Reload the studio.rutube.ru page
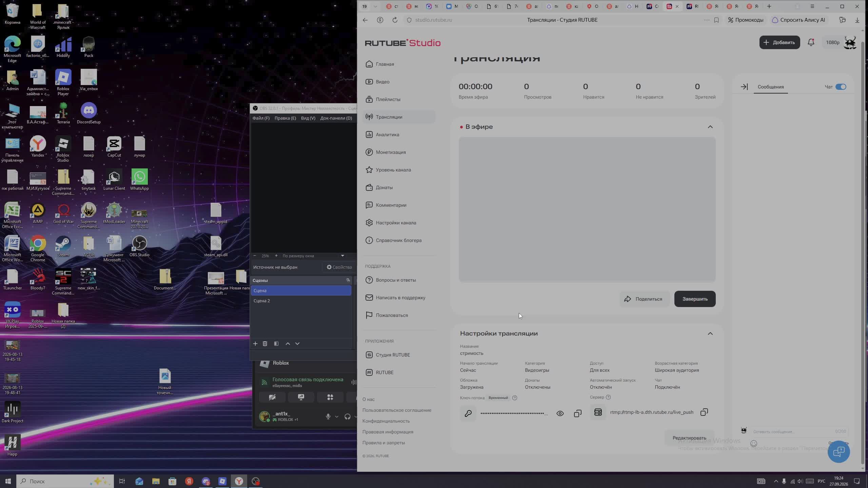 (395, 20)
